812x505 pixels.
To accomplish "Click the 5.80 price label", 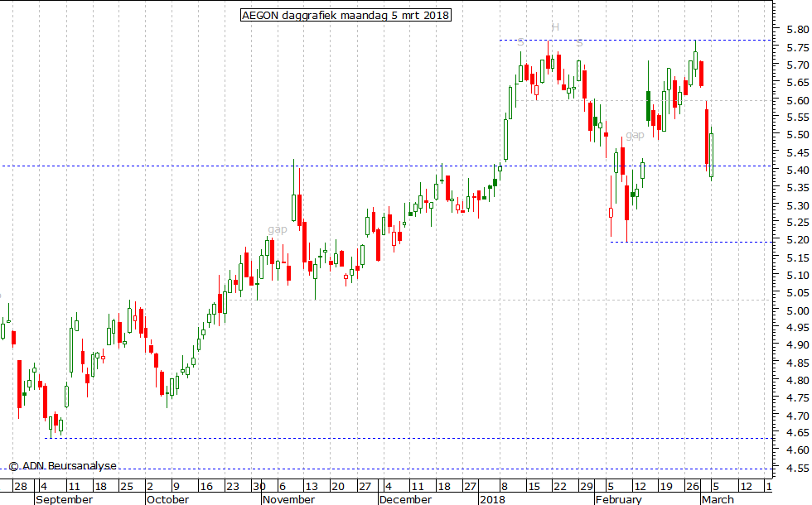I will (797, 30).
